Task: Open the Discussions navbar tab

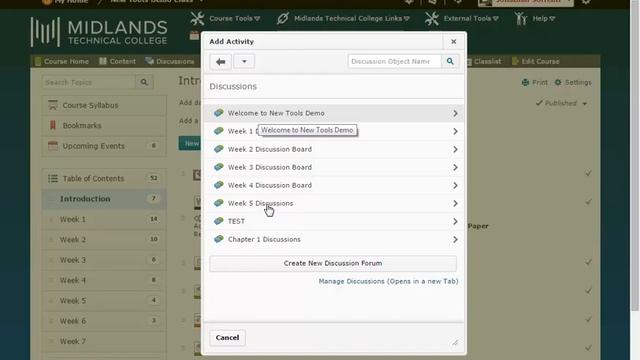Action: click(170, 61)
